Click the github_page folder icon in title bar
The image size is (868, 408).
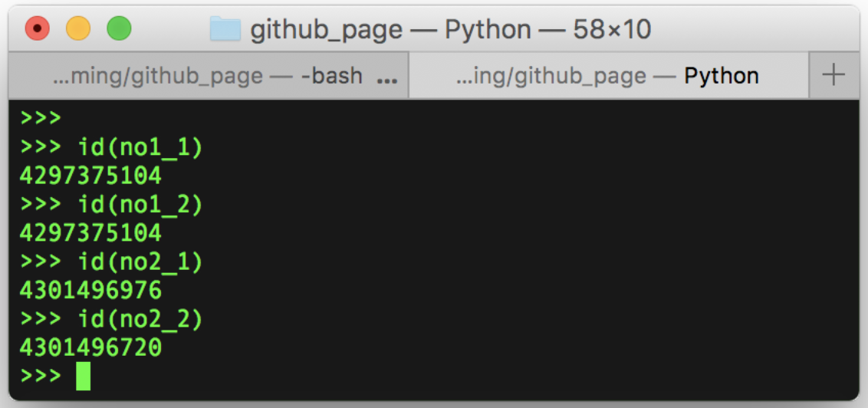point(225,29)
